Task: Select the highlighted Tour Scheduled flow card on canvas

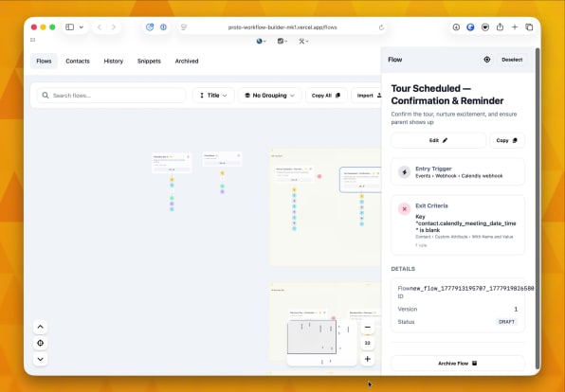Action: pos(360,180)
